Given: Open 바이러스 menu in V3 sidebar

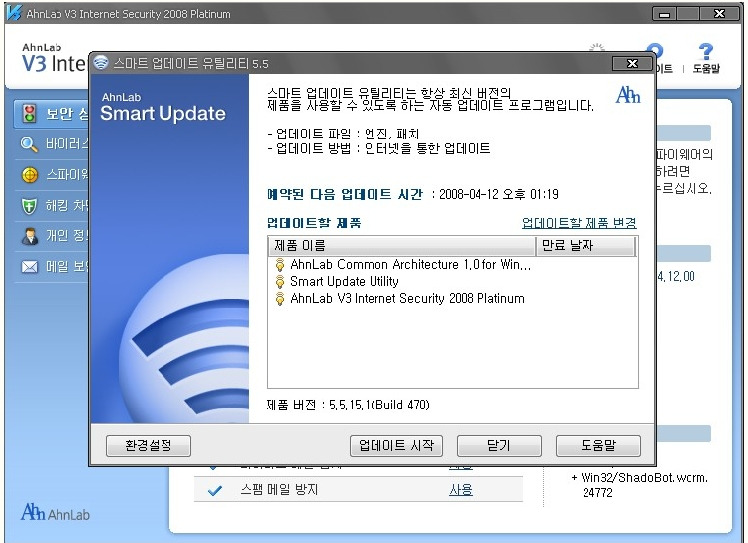Looking at the screenshot, I should (52, 144).
